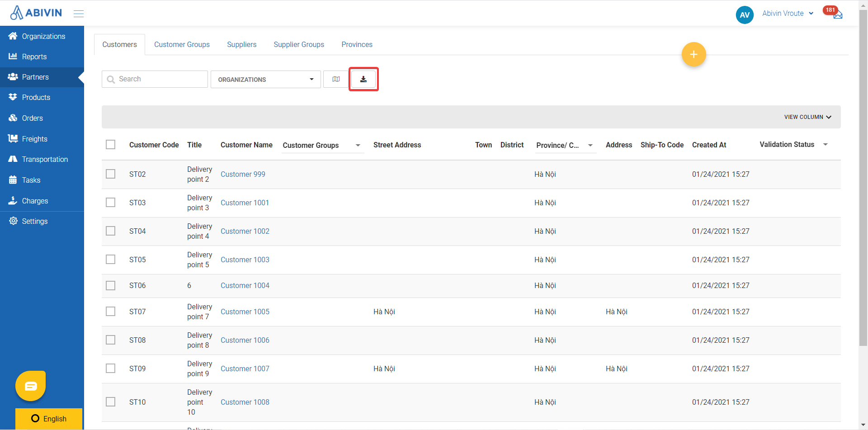Click the Customer Name column header
This screenshot has height=430, width=868.
point(246,145)
